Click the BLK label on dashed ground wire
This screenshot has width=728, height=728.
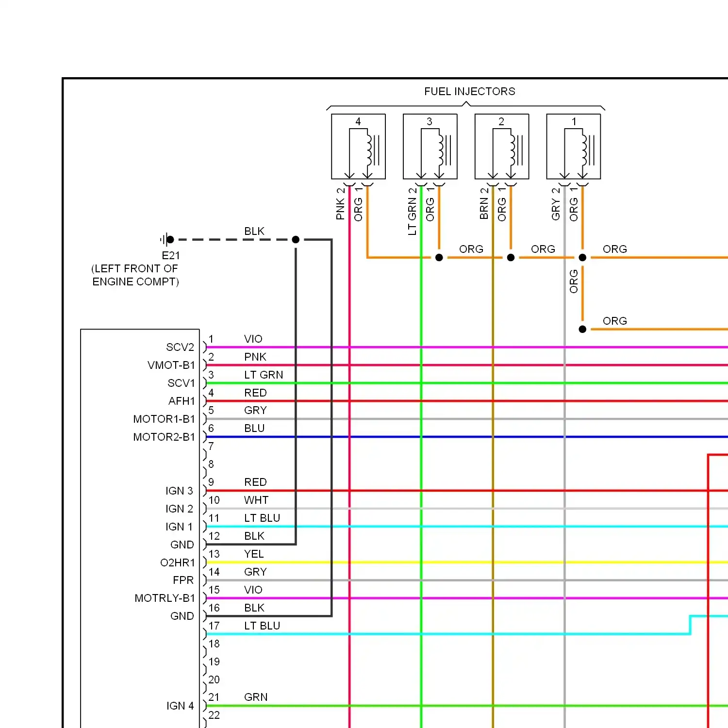click(x=254, y=231)
